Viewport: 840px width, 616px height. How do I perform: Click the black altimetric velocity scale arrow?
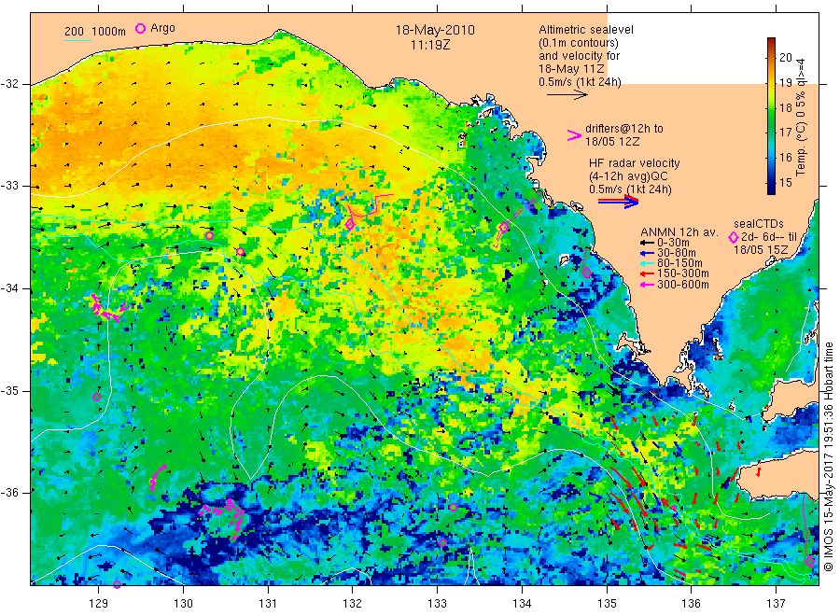(x=567, y=95)
